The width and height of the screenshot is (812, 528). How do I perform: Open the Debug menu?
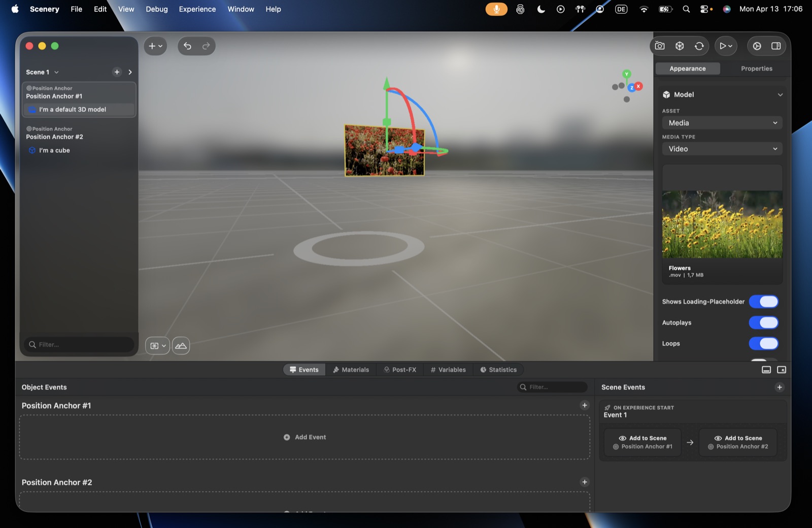(x=157, y=9)
